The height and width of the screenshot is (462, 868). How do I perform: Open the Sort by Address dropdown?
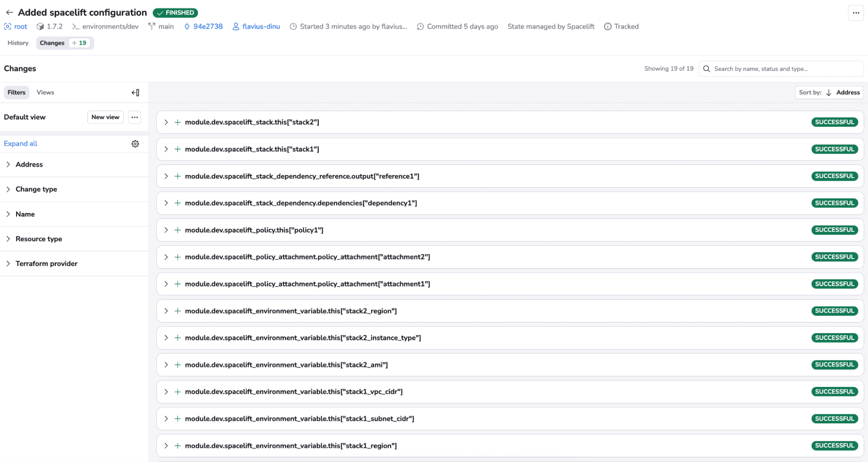(x=829, y=92)
